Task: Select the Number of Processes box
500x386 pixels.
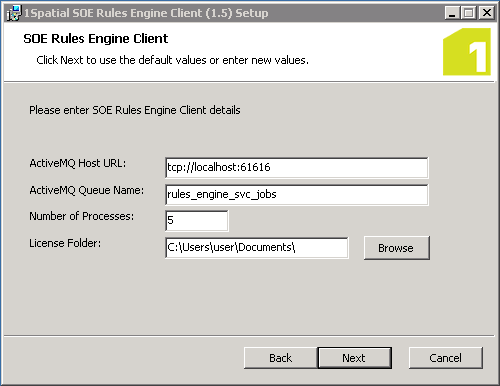Action: coord(197,221)
